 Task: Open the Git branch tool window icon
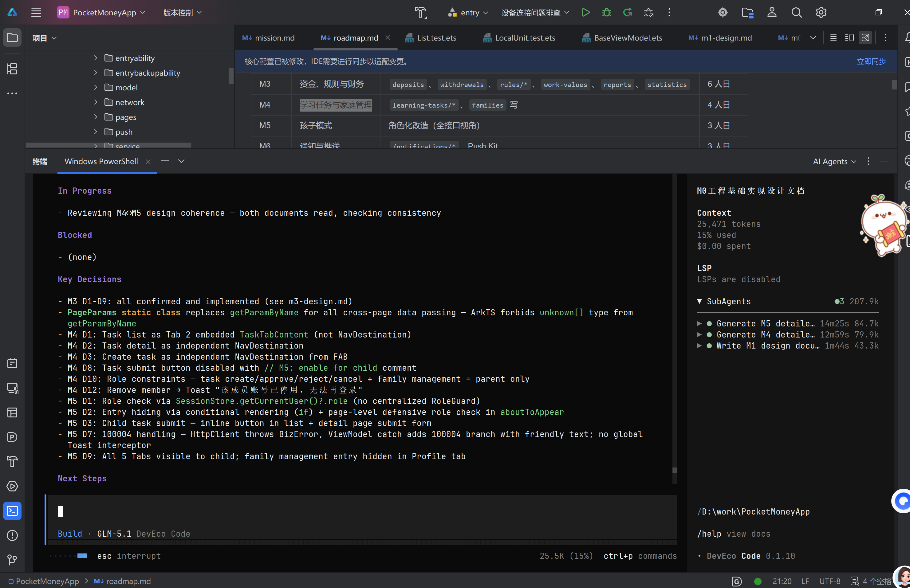coord(12,560)
